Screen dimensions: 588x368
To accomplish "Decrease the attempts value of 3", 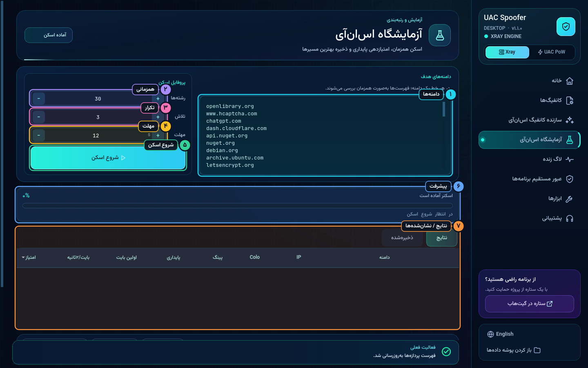I will 39,117.
